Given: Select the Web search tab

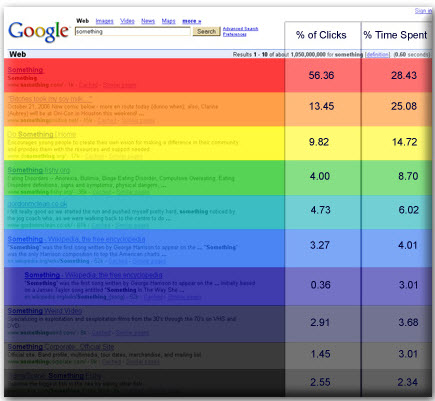Looking at the screenshot, I should [x=82, y=21].
